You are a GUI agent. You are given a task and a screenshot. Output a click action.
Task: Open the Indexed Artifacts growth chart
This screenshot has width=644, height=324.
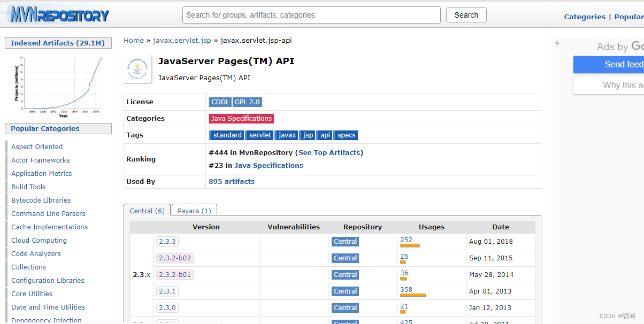point(58,87)
